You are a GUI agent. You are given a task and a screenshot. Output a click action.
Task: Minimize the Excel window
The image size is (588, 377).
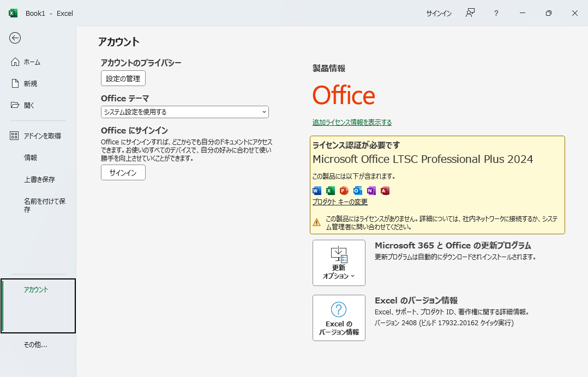coord(523,13)
